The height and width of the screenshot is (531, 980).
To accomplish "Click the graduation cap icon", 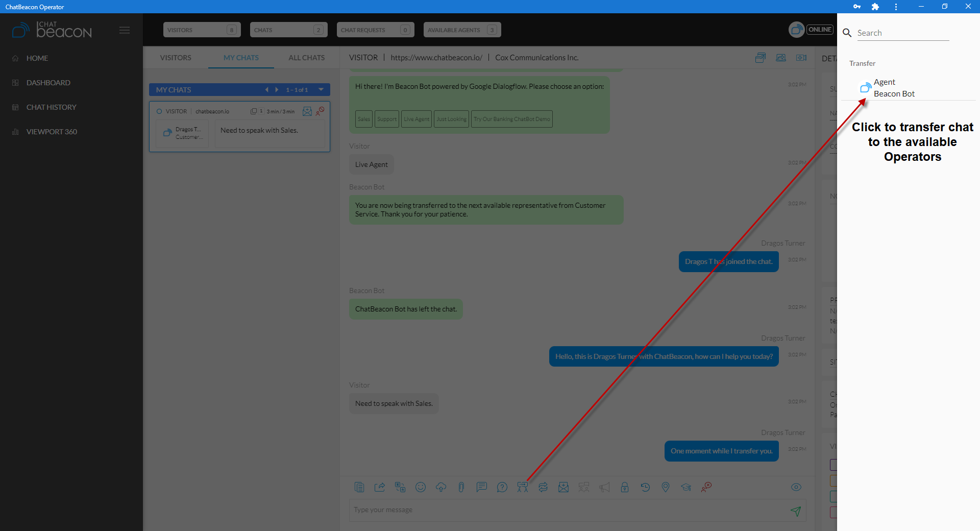I will (686, 487).
